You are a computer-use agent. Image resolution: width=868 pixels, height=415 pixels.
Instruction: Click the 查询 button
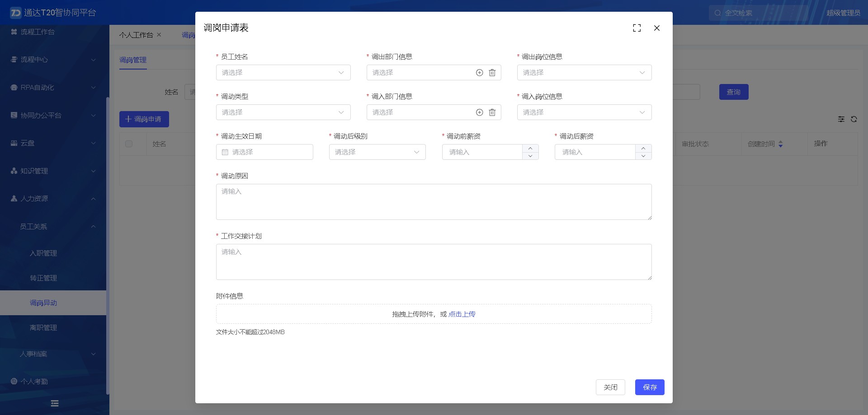[x=734, y=92]
